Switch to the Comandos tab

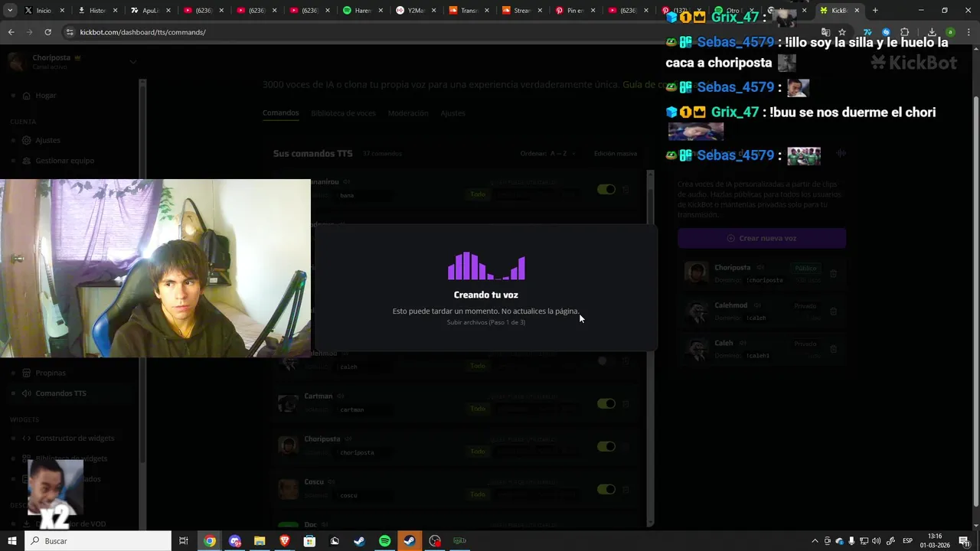click(280, 113)
